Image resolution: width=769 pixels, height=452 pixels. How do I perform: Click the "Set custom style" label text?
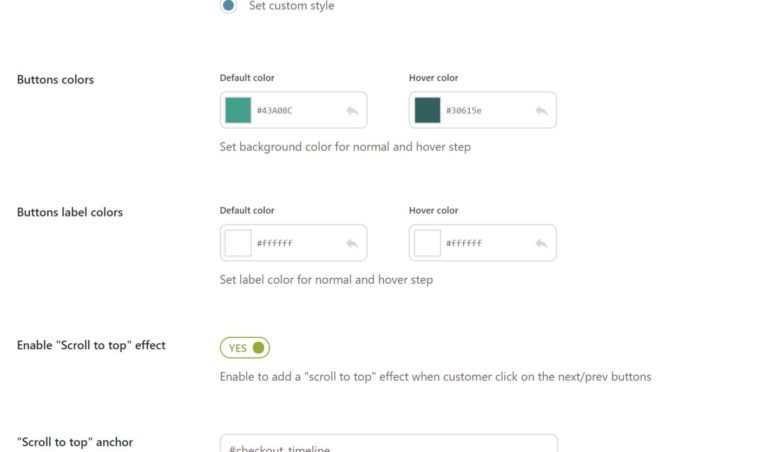(x=291, y=6)
